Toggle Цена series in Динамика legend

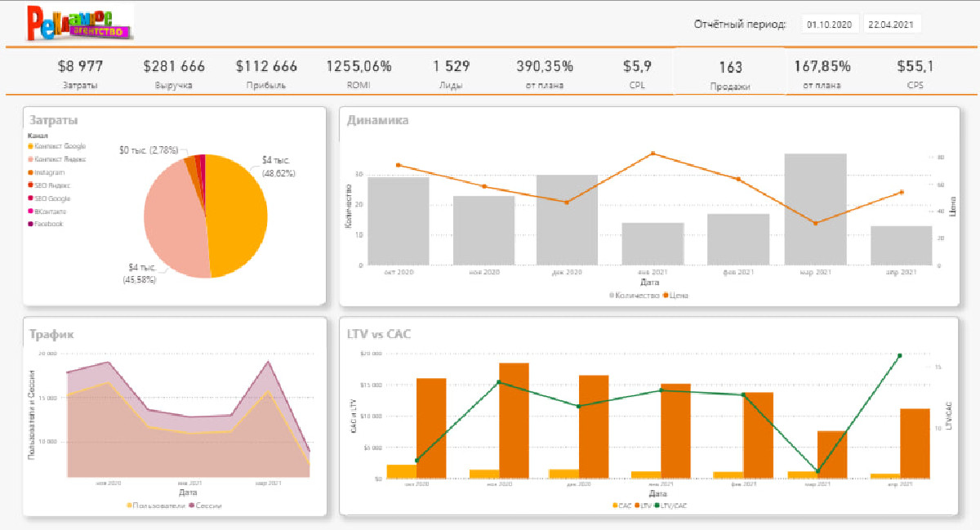676,295
